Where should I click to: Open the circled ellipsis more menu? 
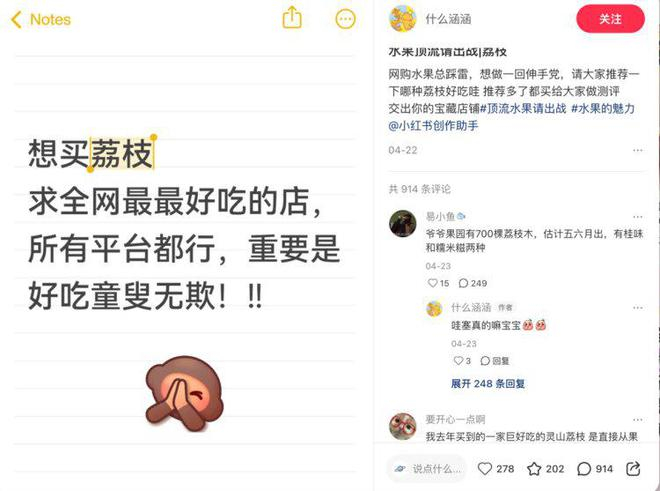click(345, 19)
